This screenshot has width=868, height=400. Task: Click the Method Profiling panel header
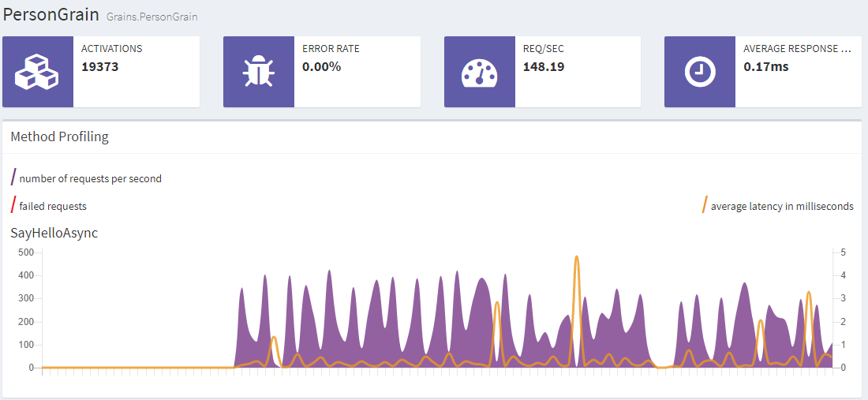coord(60,136)
